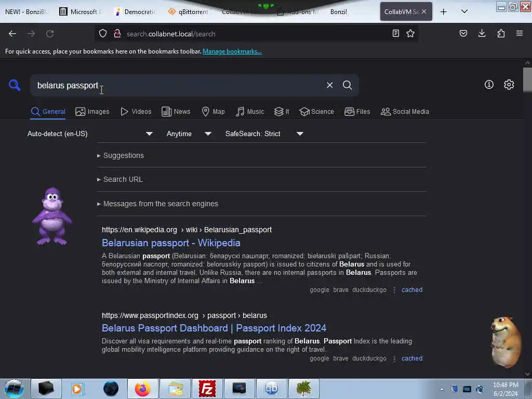This screenshot has width=532, height=399.
Task: Open the tree icon taskbar app
Action: click(x=304, y=389)
